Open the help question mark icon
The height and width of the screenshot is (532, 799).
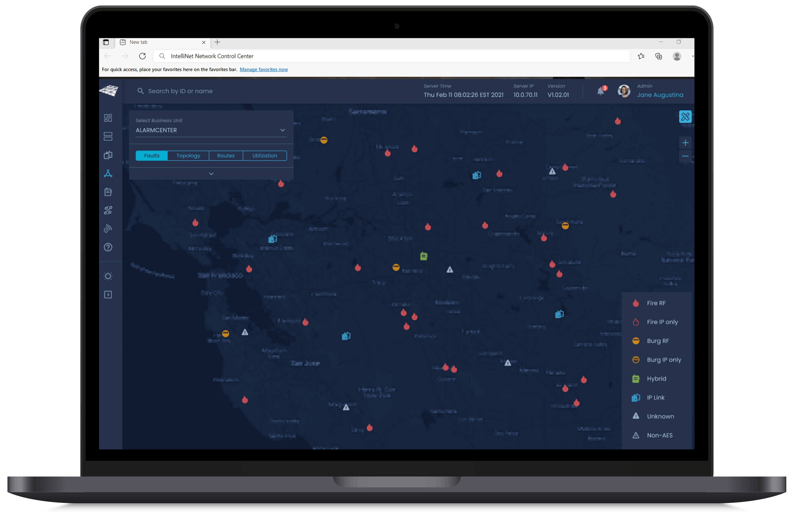pos(108,247)
